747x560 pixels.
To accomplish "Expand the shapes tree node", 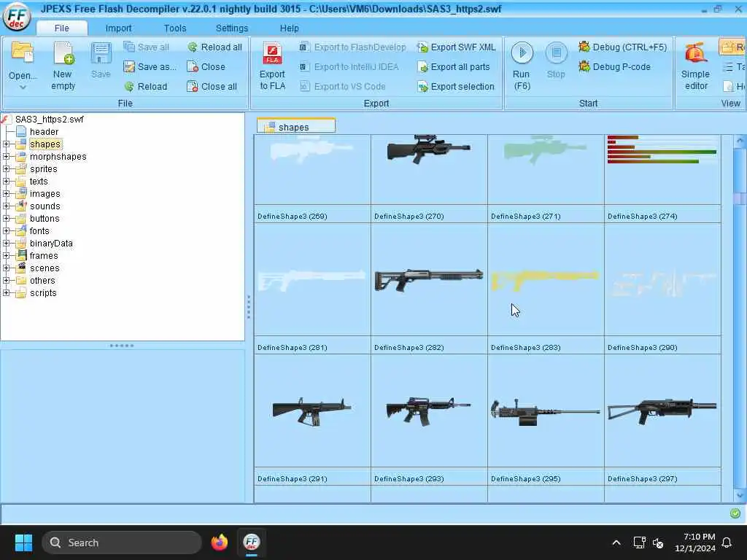I will [6, 144].
